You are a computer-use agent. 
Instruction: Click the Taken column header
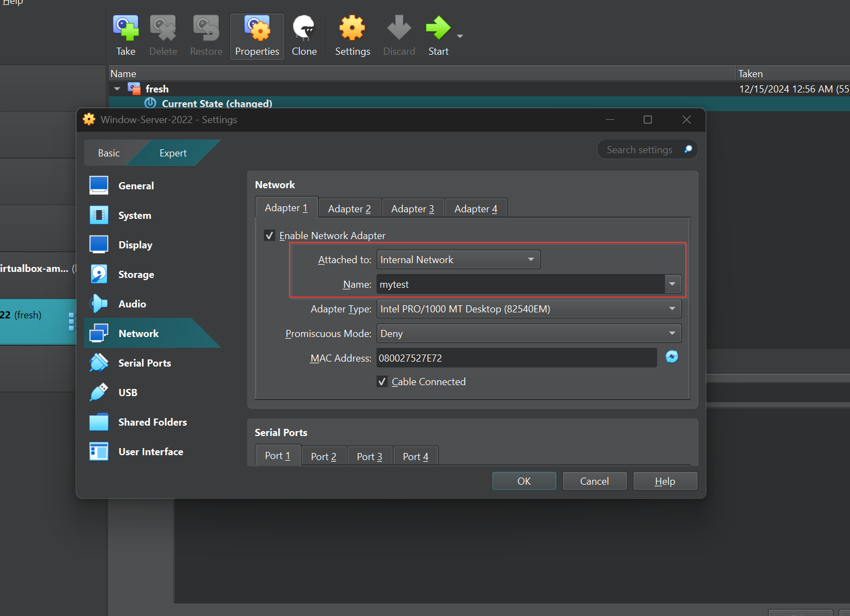793,73
